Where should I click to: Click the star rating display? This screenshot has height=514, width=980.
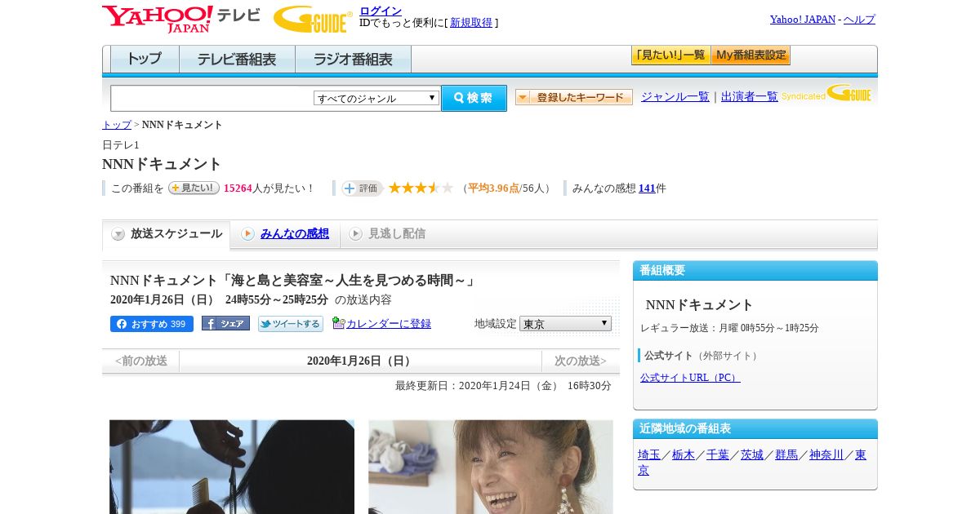[421, 188]
